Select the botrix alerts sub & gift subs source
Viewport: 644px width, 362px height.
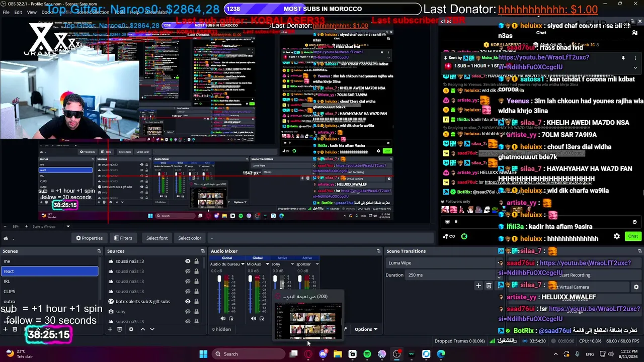tap(143, 302)
